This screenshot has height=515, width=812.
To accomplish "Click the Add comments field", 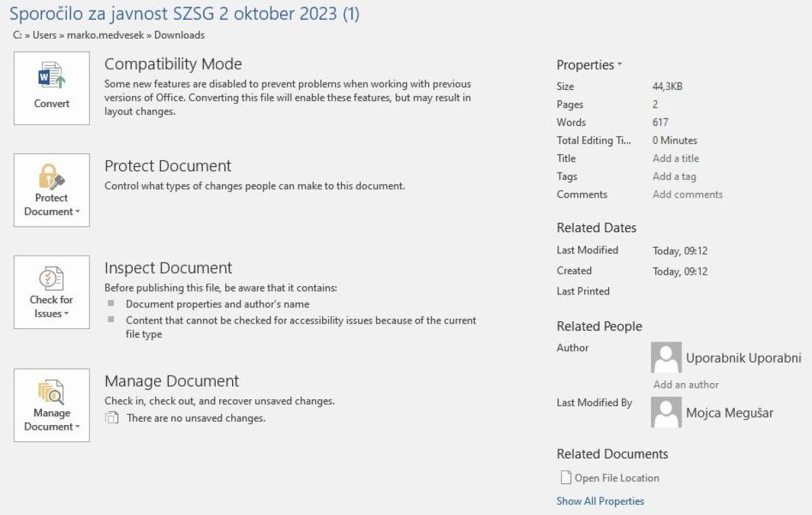I will (x=687, y=194).
